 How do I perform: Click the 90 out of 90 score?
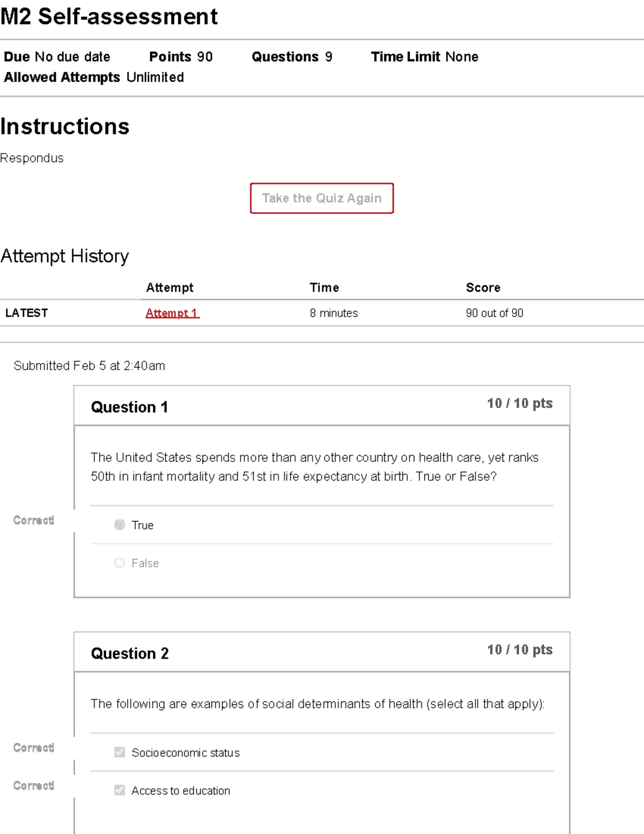(494, 313)
